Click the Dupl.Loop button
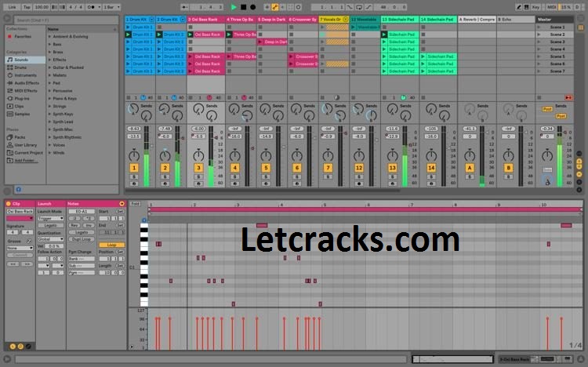Screen dimensions: 588x367 (82, 239)
